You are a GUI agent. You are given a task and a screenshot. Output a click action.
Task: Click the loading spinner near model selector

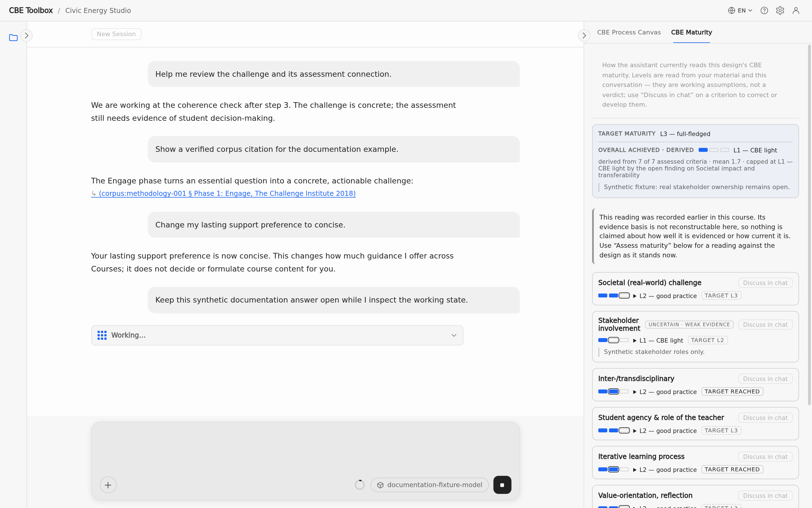(360, 485)
